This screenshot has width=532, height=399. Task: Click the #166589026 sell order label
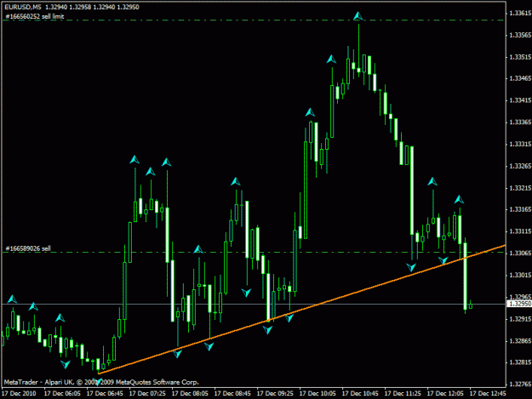coord(28,248)
